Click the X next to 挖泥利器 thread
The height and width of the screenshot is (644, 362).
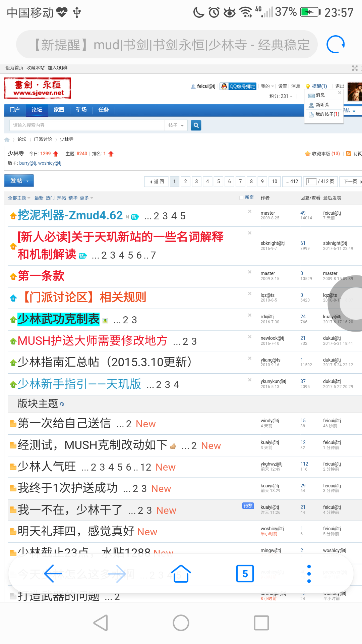(250, 211)
